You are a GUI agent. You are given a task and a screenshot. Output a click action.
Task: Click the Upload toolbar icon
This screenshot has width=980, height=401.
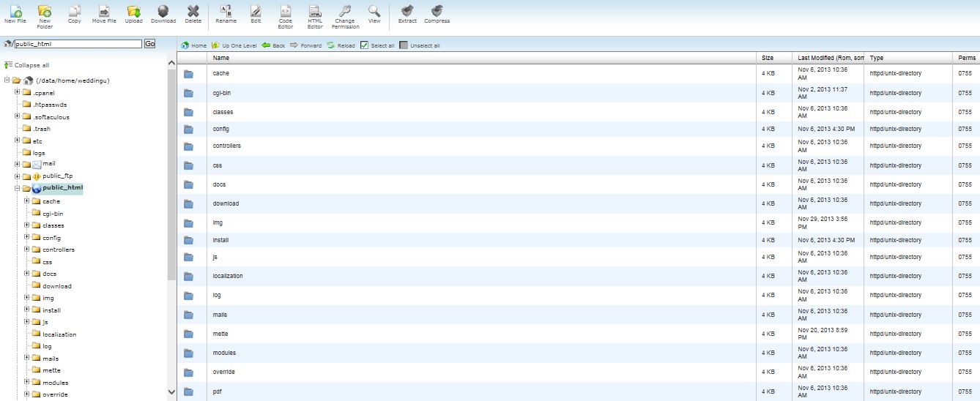pos(133,12)
